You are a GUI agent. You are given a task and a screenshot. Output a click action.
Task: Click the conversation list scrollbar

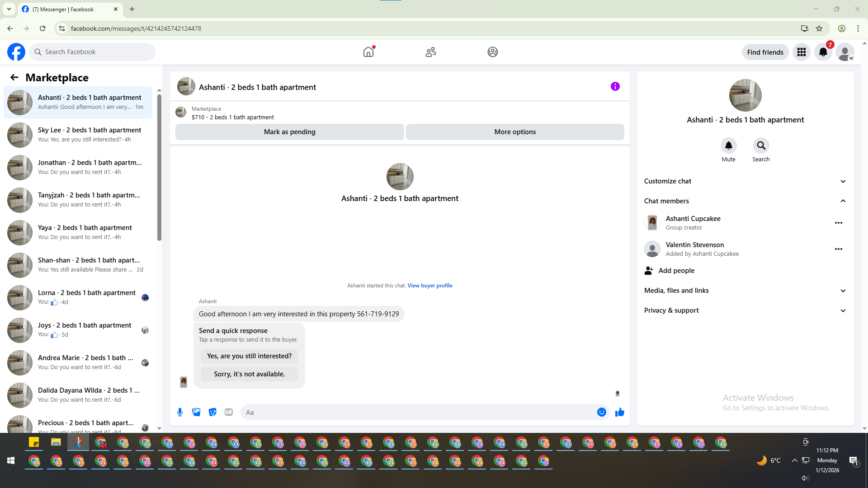(x=159, y=167)
